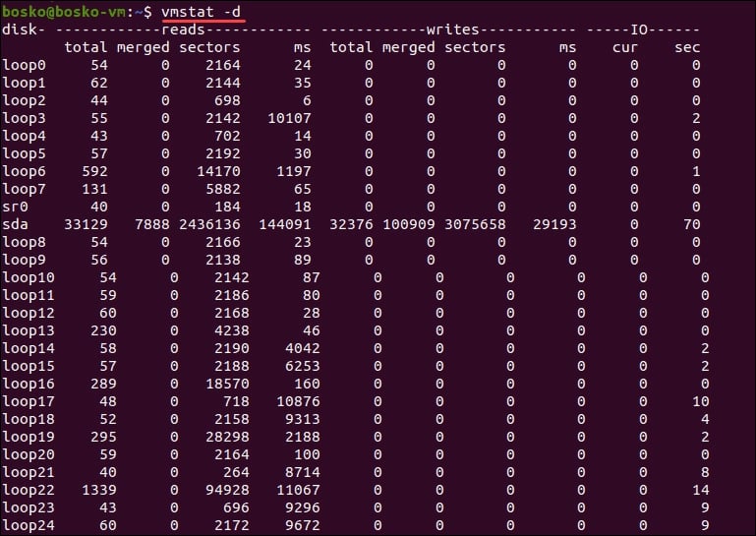This screenshot has width=756, height=536.
Task: Click loop17 IO sec value 10
Action: coord(700,401)
